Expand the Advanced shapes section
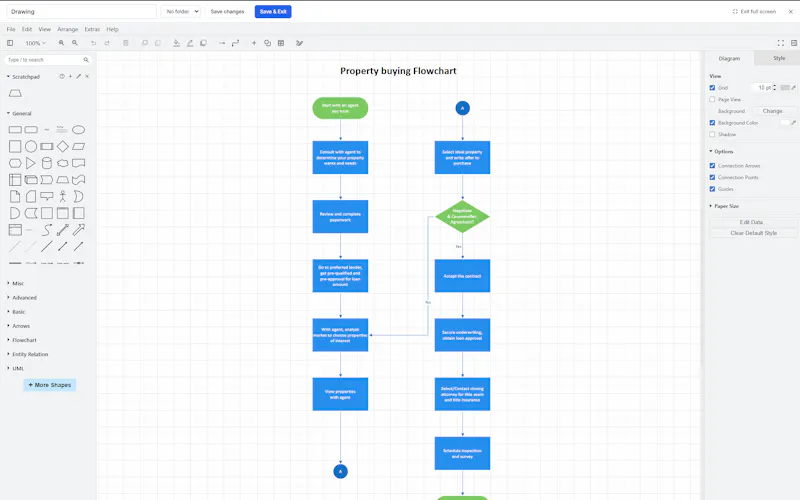 21,297
